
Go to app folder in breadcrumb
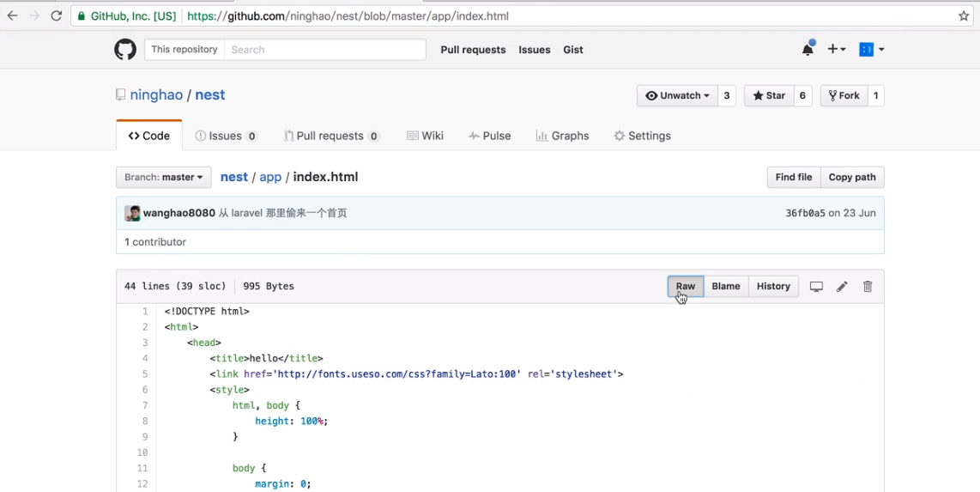(270, 178)
